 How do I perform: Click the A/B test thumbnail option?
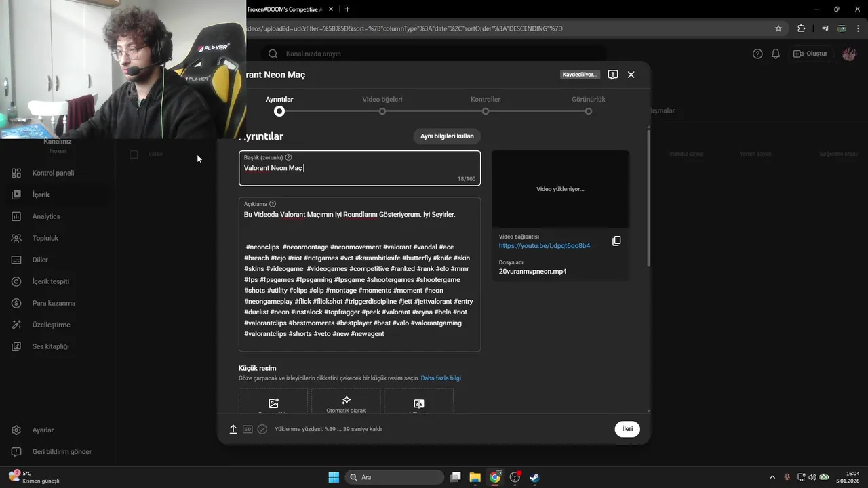coord(418,402)
